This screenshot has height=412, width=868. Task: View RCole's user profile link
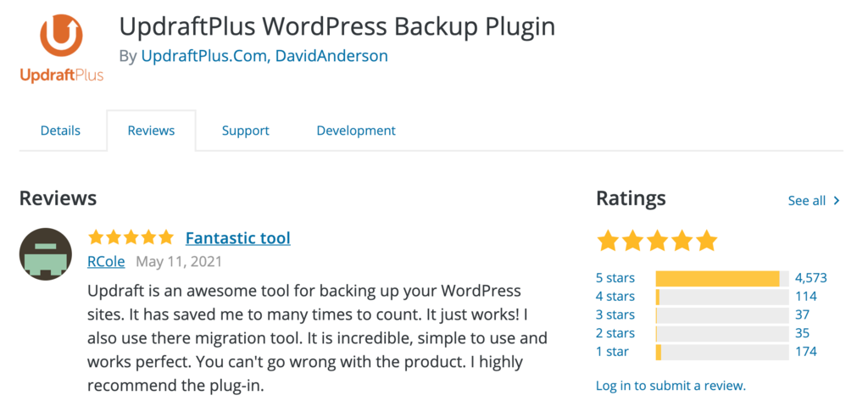coord(107,262)
